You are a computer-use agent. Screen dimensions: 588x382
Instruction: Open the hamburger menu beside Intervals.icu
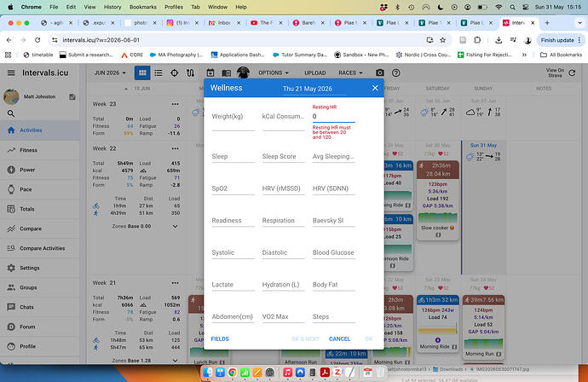point(11,72)
